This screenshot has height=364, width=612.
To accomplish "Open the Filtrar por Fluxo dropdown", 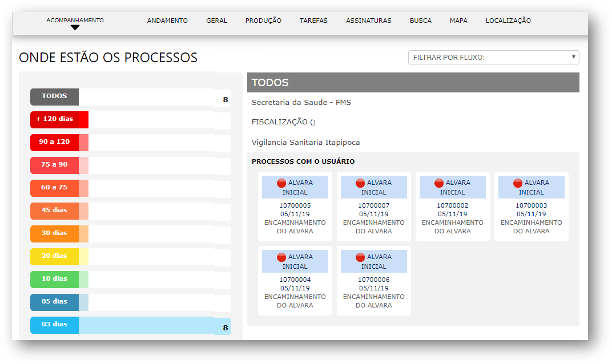I will 493,58.
